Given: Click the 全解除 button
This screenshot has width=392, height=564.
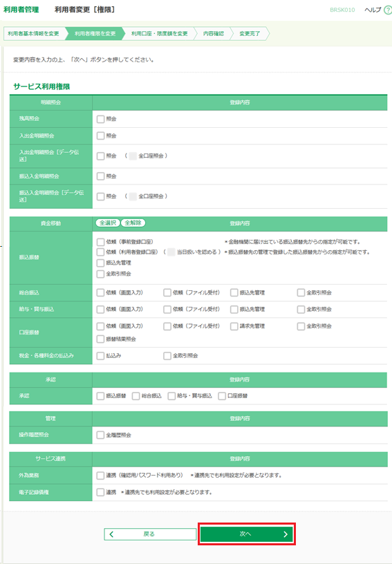Looking at the screenshot, I should [x=133, y=223].
